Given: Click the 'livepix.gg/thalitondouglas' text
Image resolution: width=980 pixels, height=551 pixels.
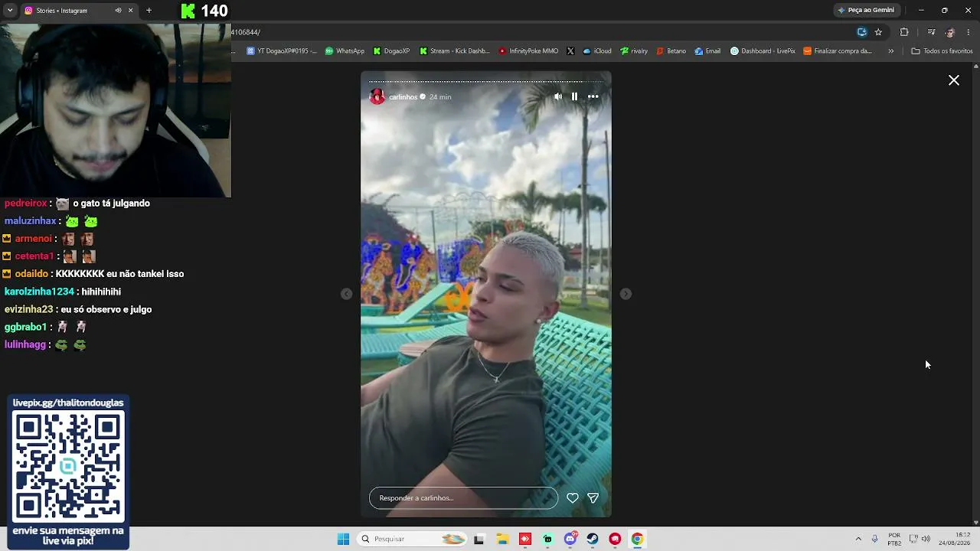Looking at the screenshot, I should 68,403.
